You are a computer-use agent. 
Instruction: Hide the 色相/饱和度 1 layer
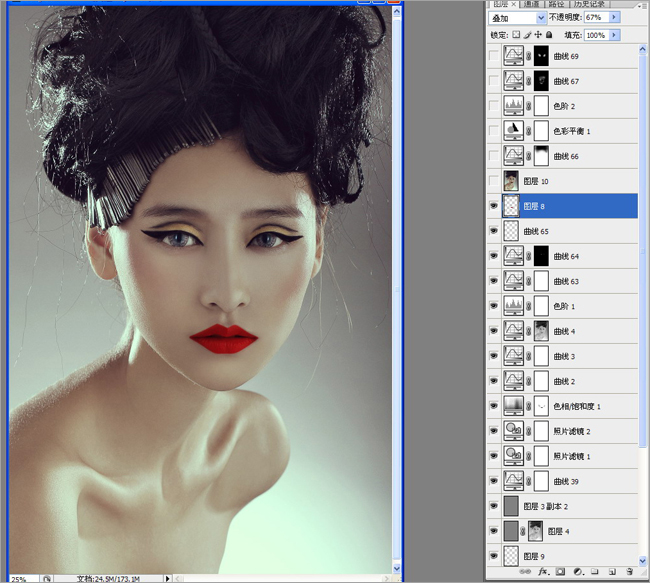click(x=494, y=406)
